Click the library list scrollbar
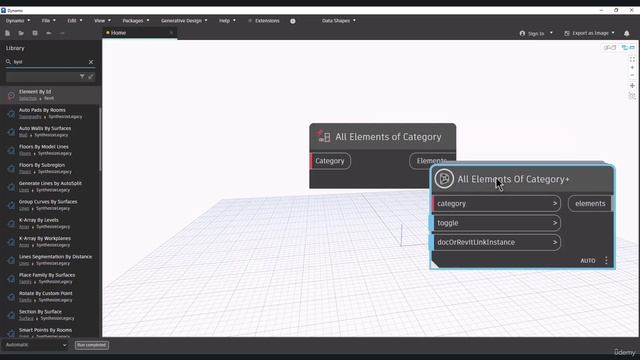This screenshot has height=360, width=640. click(x=100, y=139)
